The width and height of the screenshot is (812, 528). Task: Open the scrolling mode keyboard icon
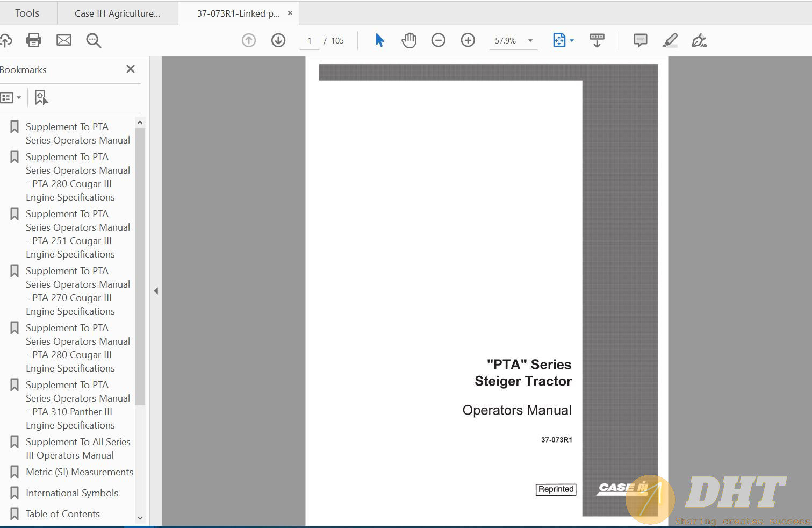[597, 40]
